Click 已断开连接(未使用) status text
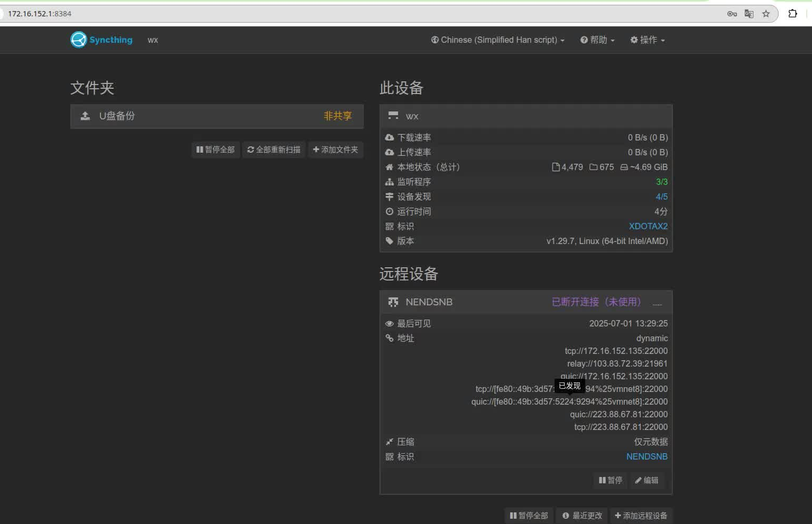The width and height of the screenshot is (812, 524). 596,302
